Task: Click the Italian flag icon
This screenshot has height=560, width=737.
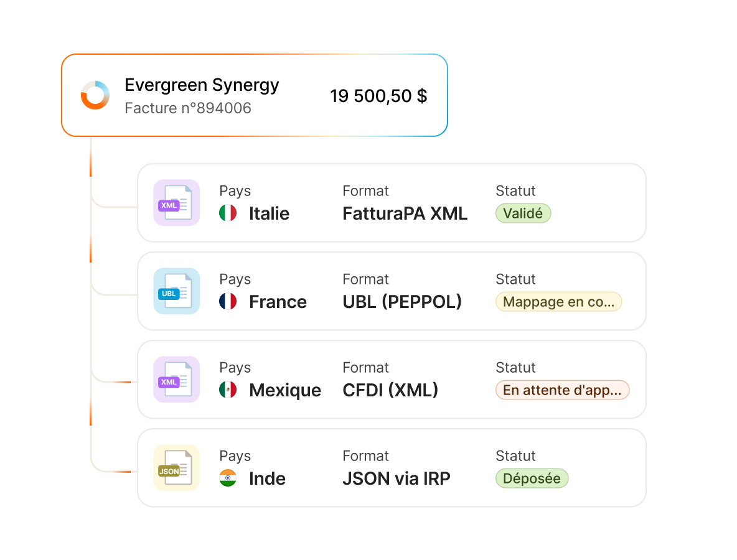Action: click(x=228, y=213)
